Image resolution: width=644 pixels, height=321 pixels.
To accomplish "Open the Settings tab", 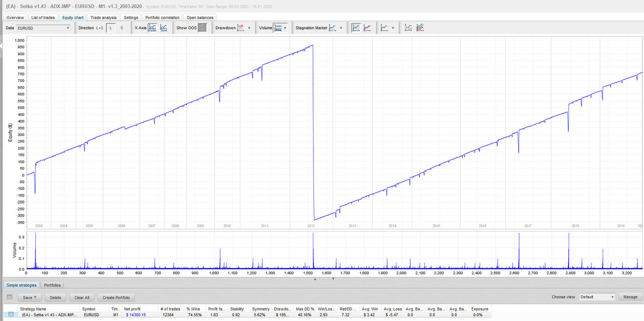I will click(x=131, y=17).
